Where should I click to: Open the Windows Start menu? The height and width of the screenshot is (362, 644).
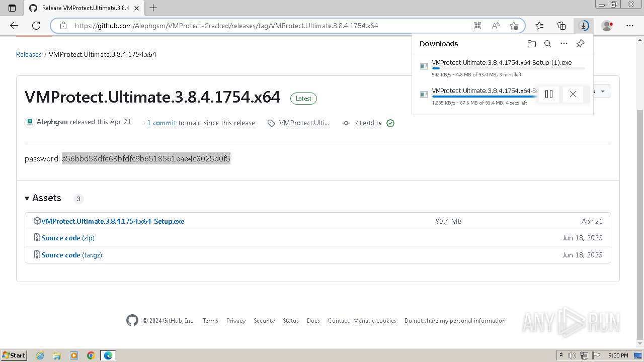[x=14, y=355]
